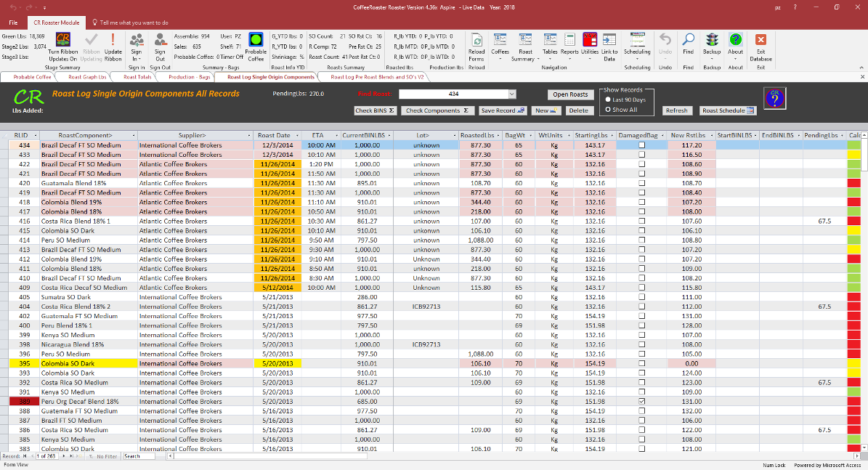
Task: Switch to Probable Coffee form tab
Action: (31, 77)
